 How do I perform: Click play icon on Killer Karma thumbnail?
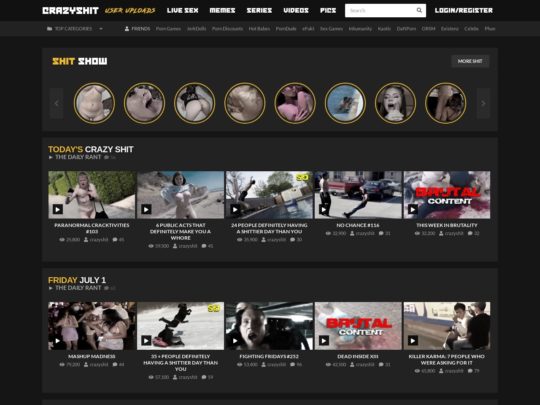click(413, 341)
